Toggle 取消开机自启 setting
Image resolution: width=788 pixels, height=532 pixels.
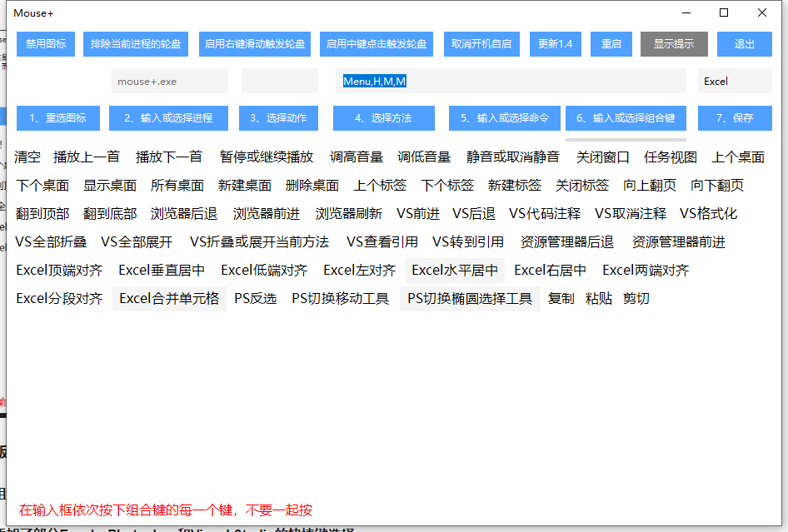click(x=481, y=44)
